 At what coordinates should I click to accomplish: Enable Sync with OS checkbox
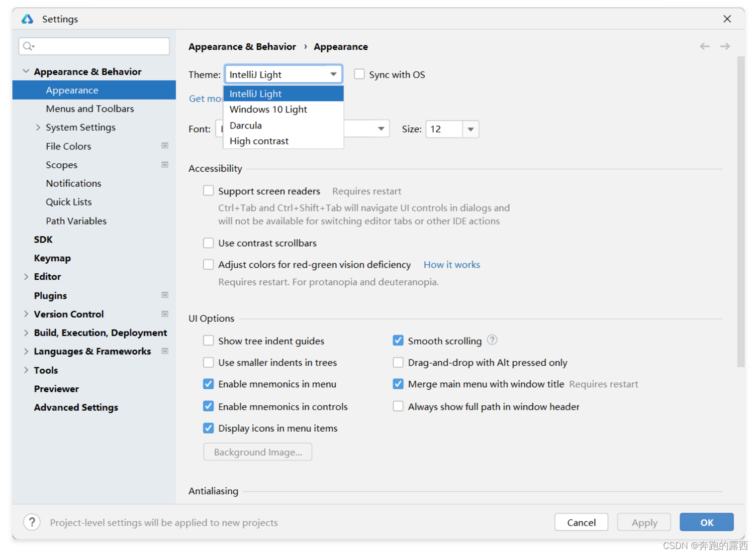tap(359, 74)
